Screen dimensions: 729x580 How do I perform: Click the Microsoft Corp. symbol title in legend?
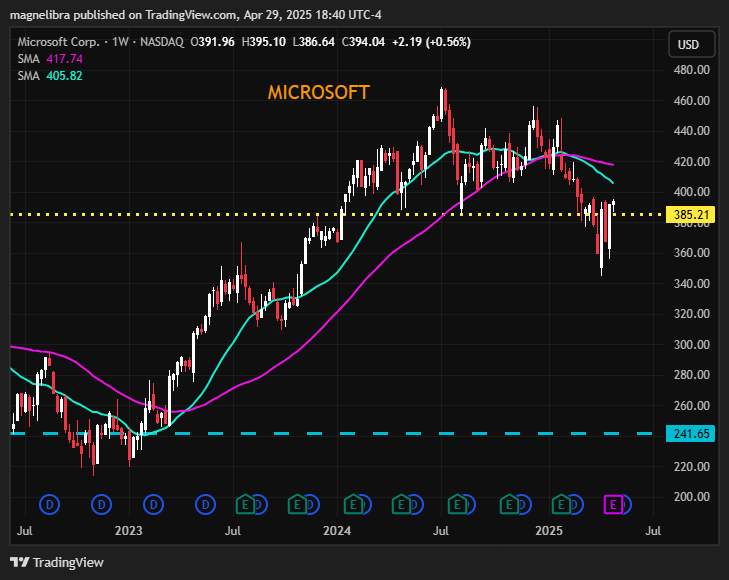(59, 42)
